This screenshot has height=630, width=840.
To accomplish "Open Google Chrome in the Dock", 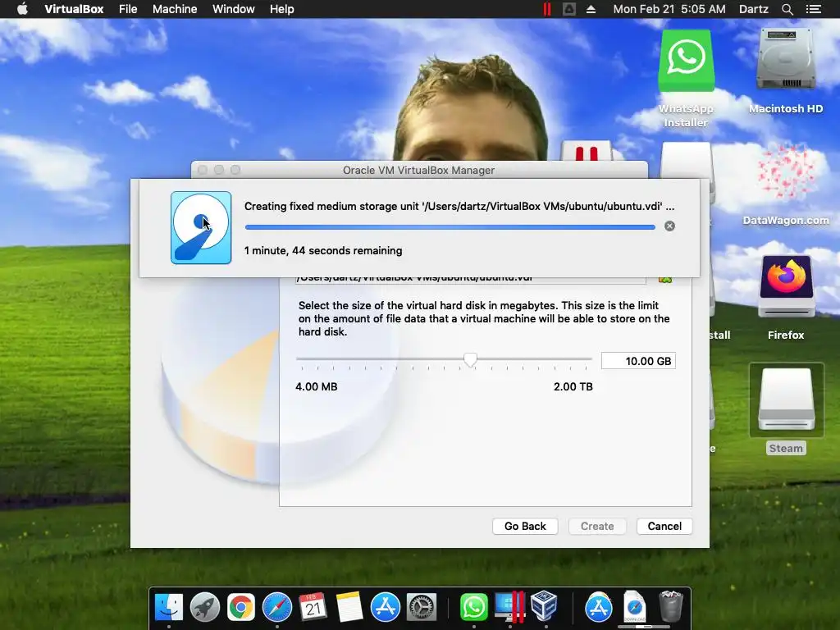I will coord(240,608).
